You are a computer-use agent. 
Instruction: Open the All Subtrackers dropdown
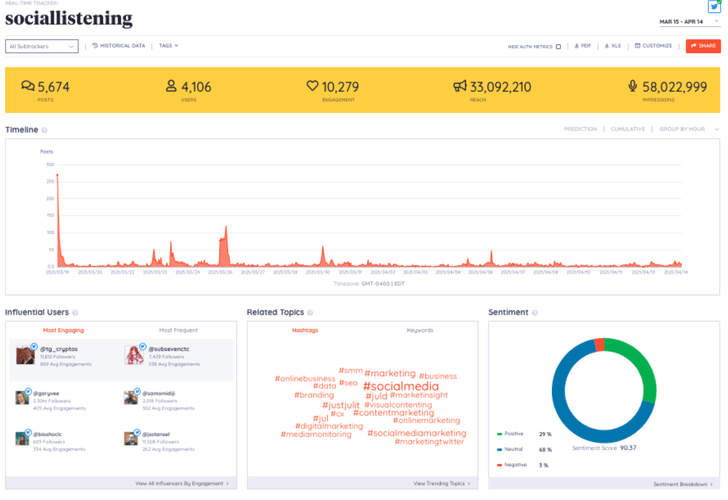(x=41, y=46)
